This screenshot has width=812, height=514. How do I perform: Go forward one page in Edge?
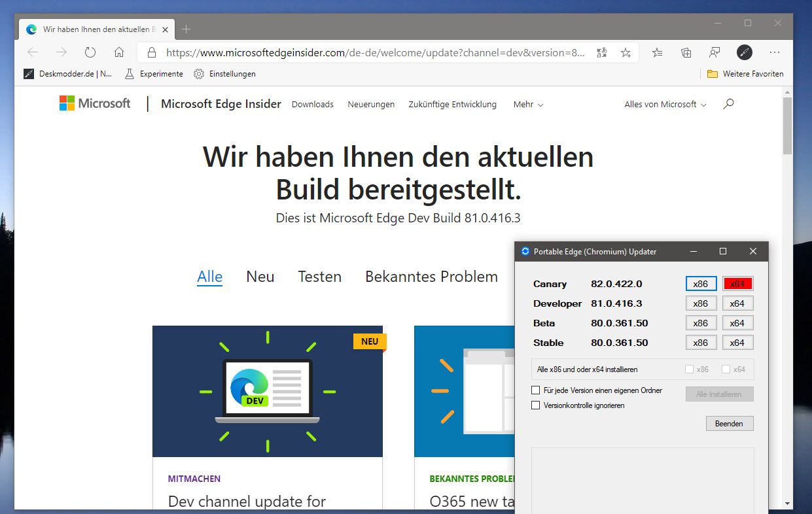pos(62,52)
